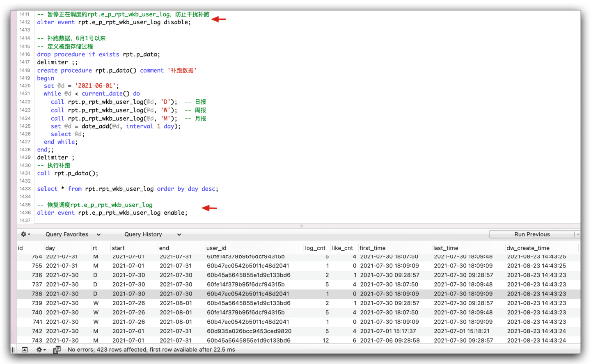Click line 1436 alter event enable statement
Screen dimensions: 591x364
point(112,213)
